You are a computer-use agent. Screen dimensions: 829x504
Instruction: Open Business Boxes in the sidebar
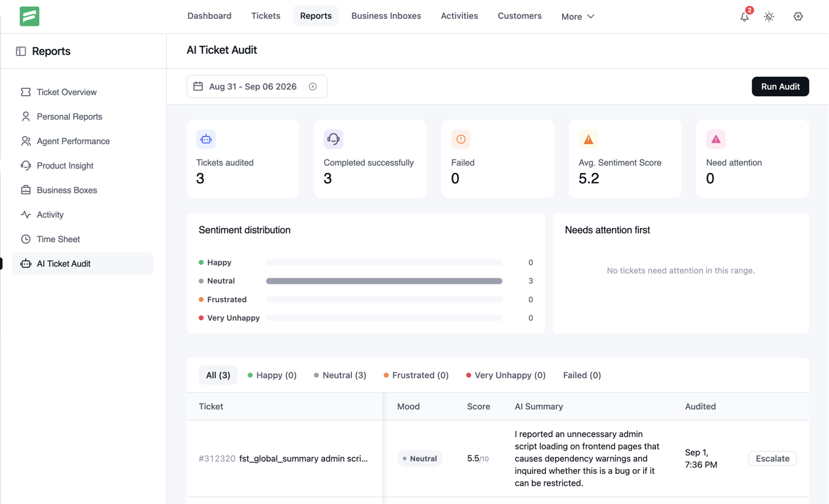(x=83, y=190)
